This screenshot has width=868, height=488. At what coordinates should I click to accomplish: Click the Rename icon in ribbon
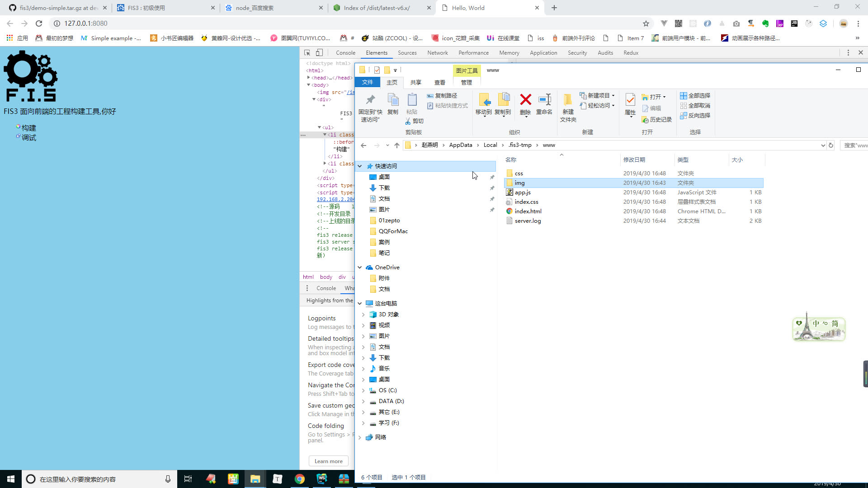click(544, 100)
